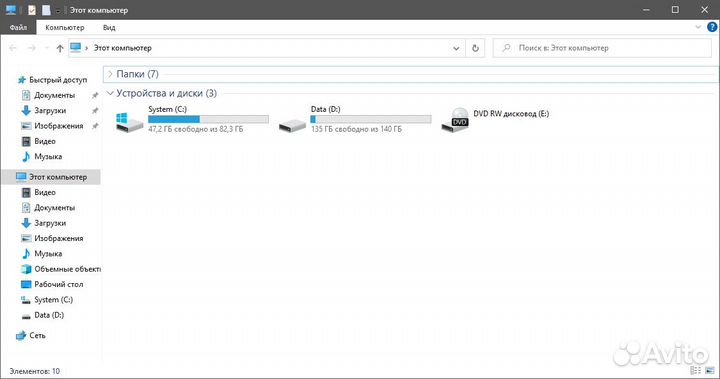Open Data (D:) in the navigation pane
The width and height of the screenshot is (720, 379).
[x=49, y=315]
